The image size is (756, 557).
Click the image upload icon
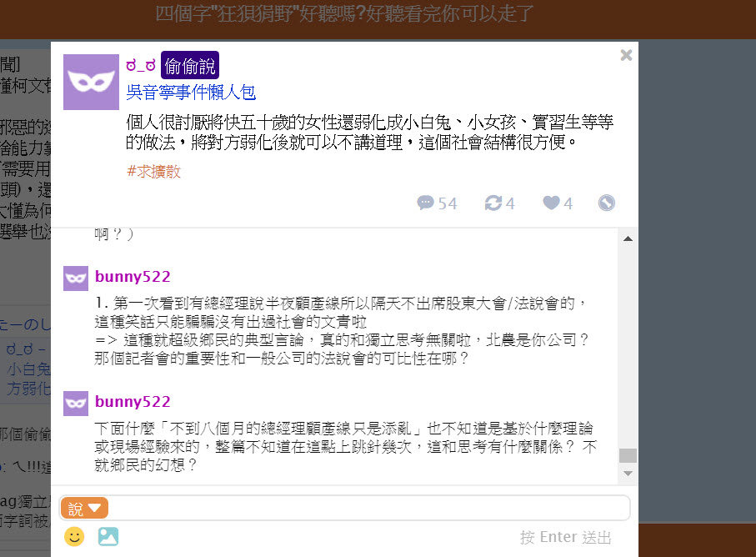pos(108,536)
